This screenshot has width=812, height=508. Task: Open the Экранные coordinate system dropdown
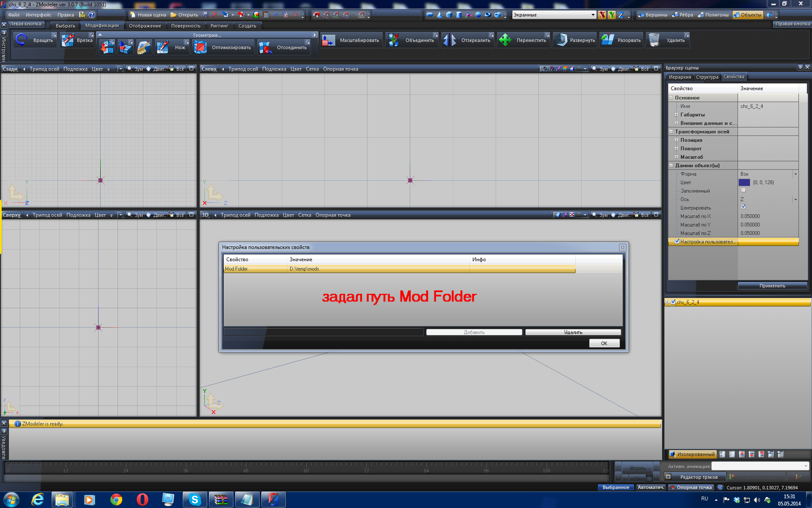[593, 15]
